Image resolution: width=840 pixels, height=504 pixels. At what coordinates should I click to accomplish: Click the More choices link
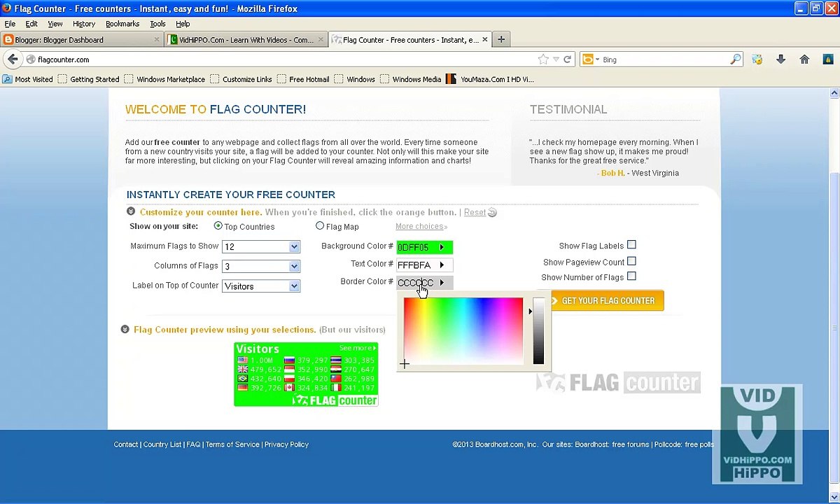[421, 226]
